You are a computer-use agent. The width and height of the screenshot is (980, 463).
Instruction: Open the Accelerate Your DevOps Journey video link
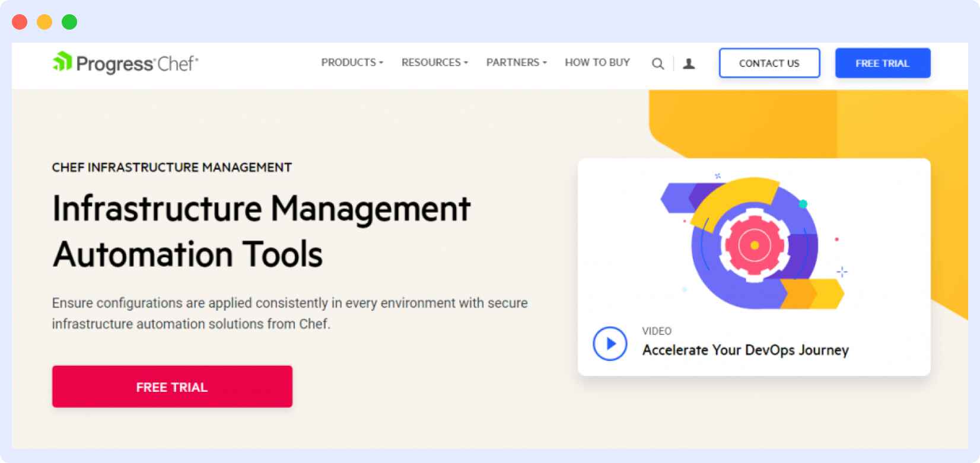746,350
